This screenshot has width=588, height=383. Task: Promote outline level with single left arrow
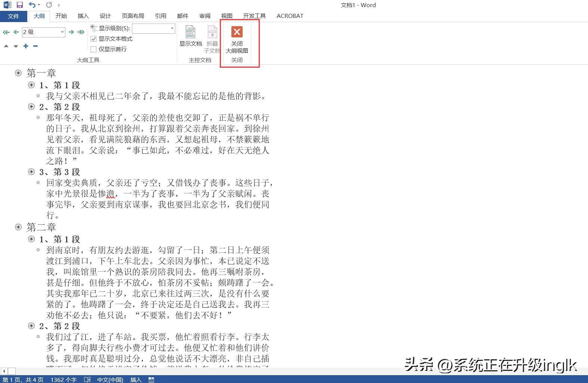[x=16, y=32]
